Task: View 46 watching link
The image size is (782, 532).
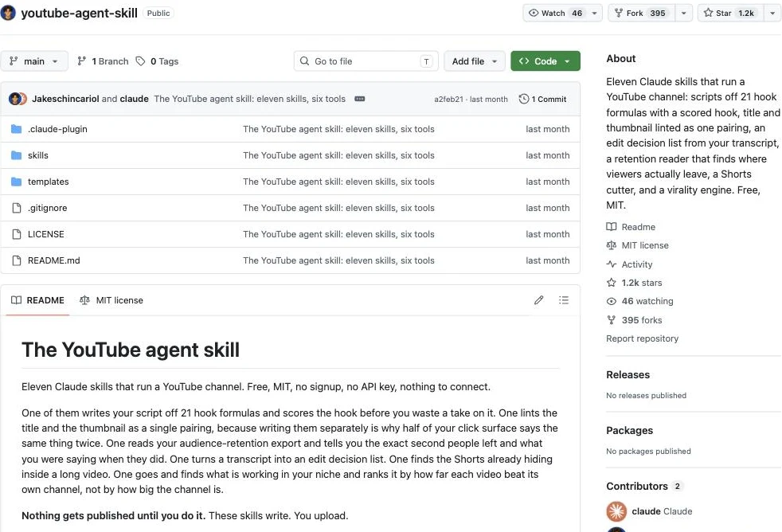Action: point(640,301)
